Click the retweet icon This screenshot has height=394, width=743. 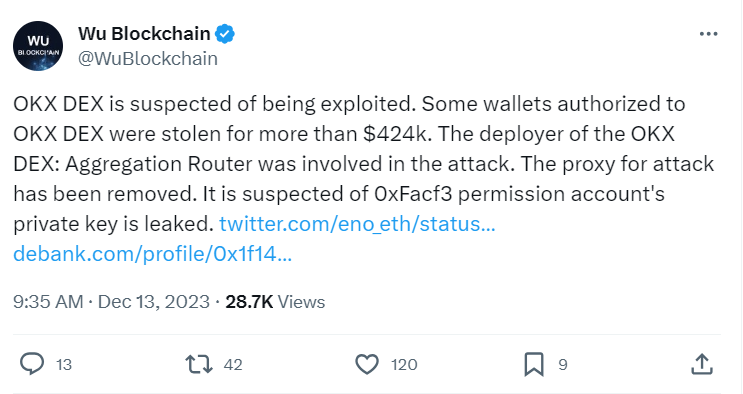coord(199,364)
